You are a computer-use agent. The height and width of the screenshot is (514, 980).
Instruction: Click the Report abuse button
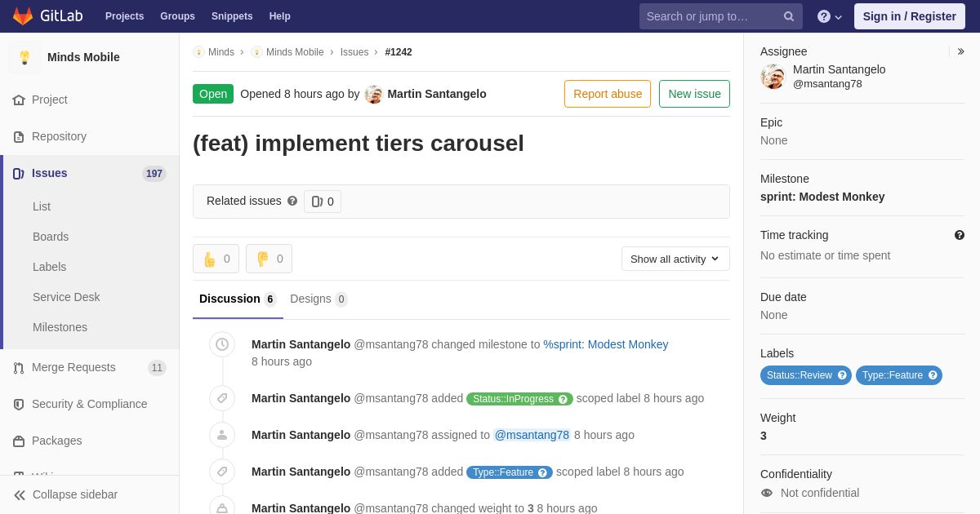pyautogui.click(x=608, y=94)
